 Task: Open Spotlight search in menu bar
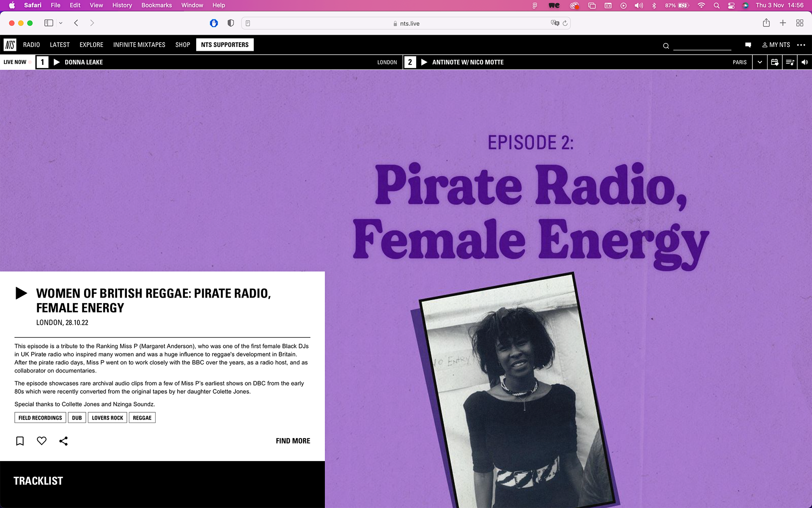click(x=716, y=6)
